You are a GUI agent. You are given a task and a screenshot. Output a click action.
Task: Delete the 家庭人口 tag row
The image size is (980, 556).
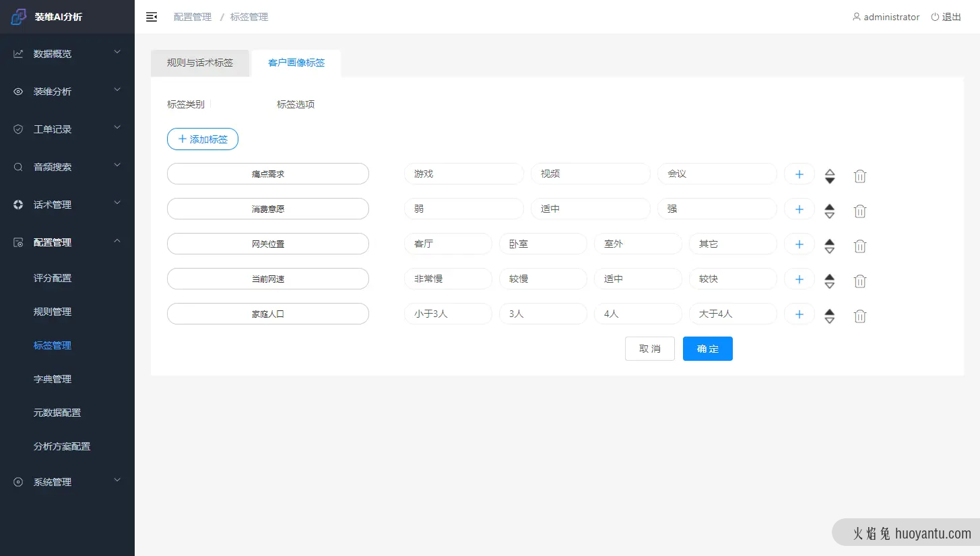[x=860, y=316]
